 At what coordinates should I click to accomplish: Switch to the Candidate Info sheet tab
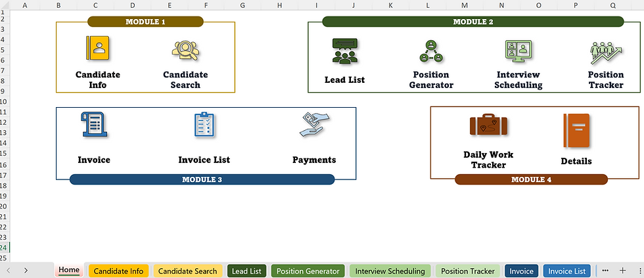click(x=119, y=271)
